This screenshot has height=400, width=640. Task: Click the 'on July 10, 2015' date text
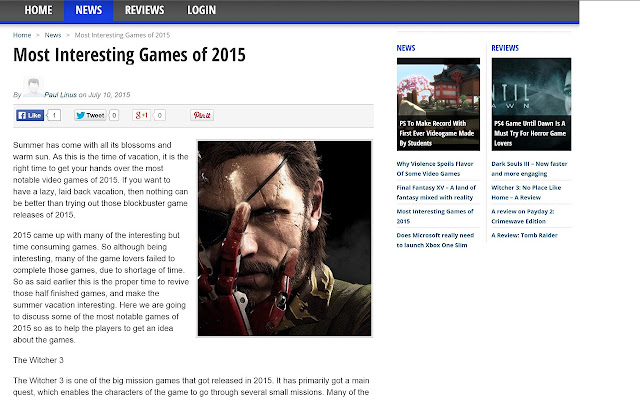point(104,95)
